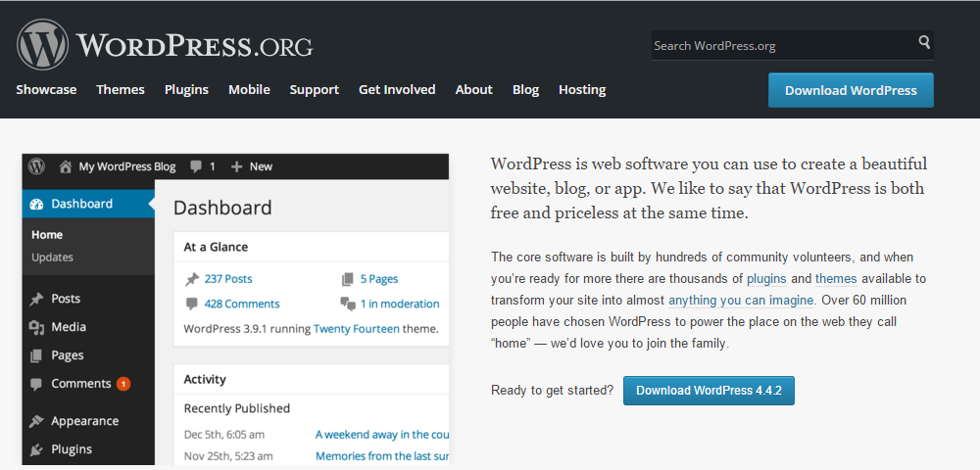This screenshot has width=980, height=470.
Task: Open the Themes navigation item
Action: tap(121, 90)
